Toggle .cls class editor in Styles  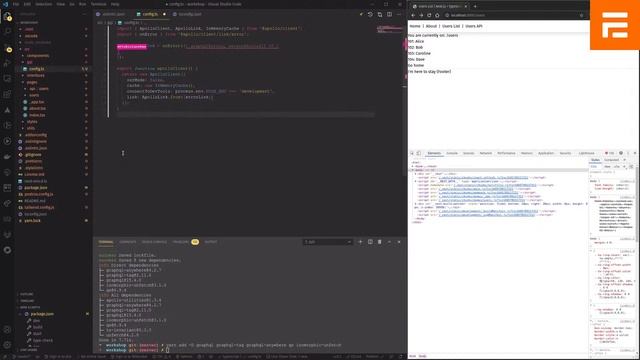617,167
